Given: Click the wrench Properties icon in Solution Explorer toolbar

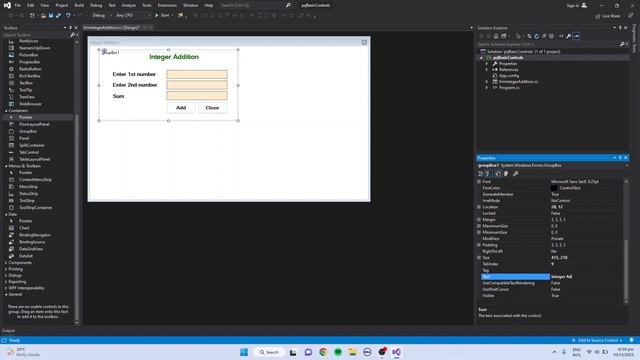Looking at the screenshot, I should pyautogui.click(x=569, y=36).
